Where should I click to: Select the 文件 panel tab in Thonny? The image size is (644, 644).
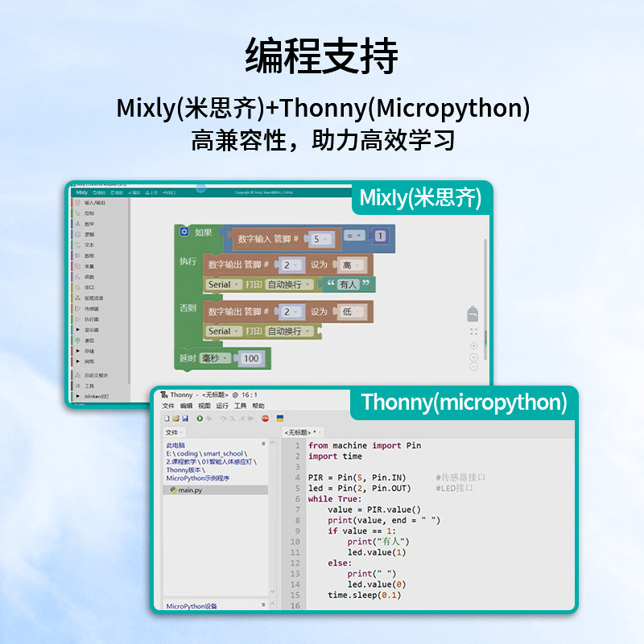pyautogui.click(x=174, y=432)
